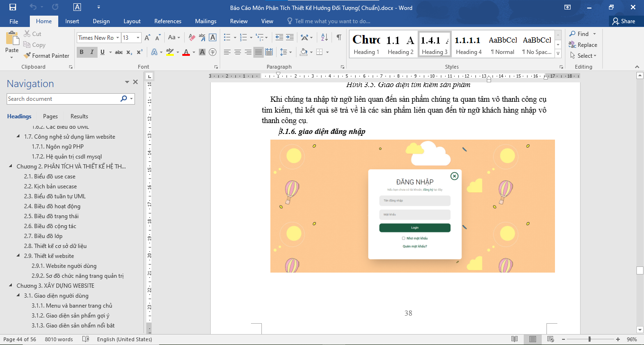
Task: Click the Replace button
Action: 583,45
